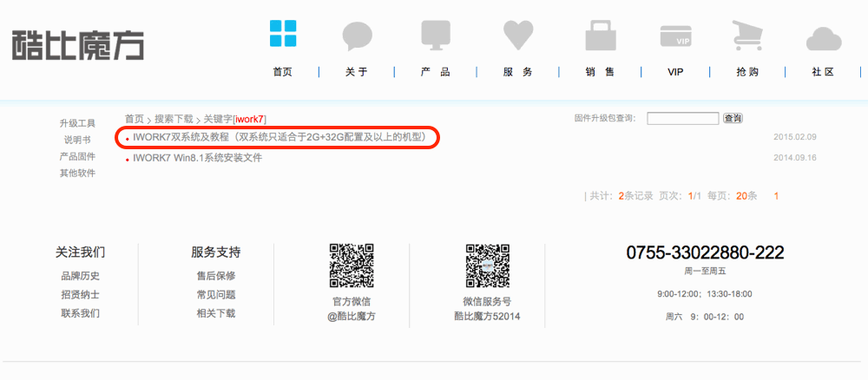
Task: Click the heart Service icon
Action: pos(518,36)
